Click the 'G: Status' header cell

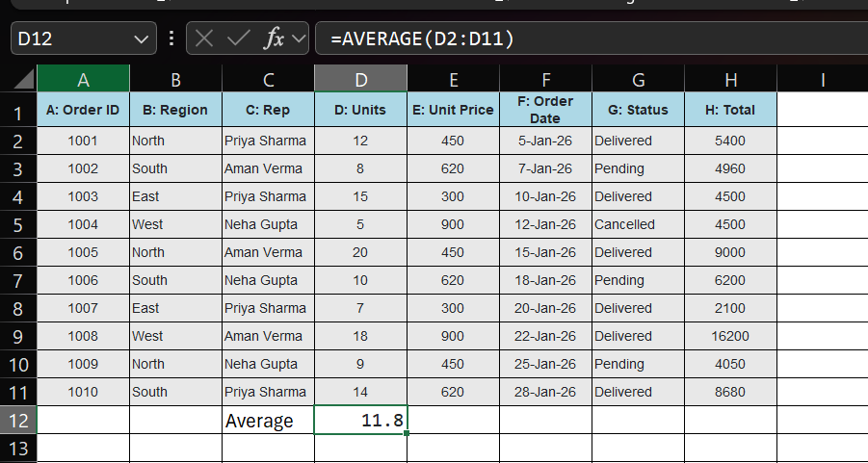tap(639, 110)
